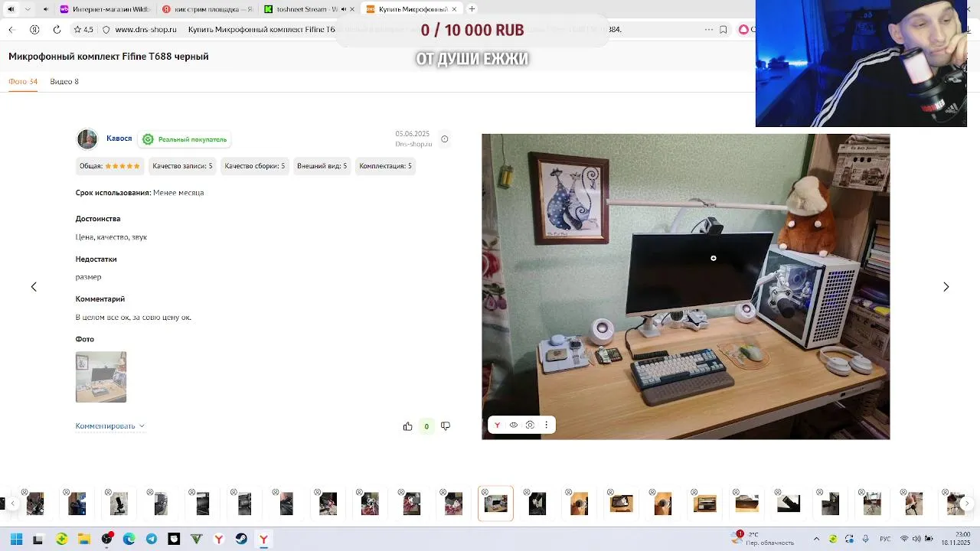Open the site rating star 4,5
The width and height of the screenshot is (980, 551).
tap(83, 30)
